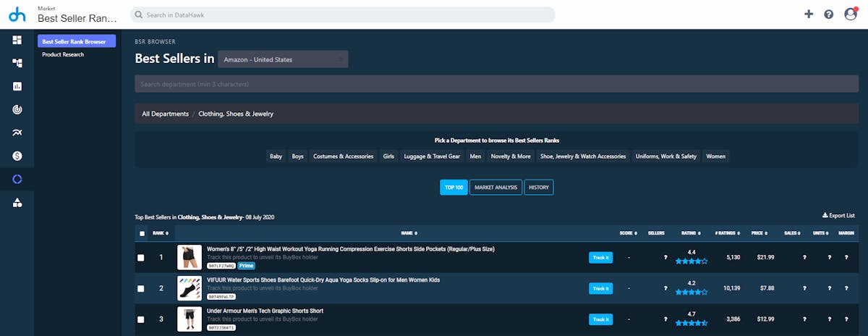Viewport: 868px width, 336px height.
Task: Select the Novelty & More department
Action: pos(511,156)
